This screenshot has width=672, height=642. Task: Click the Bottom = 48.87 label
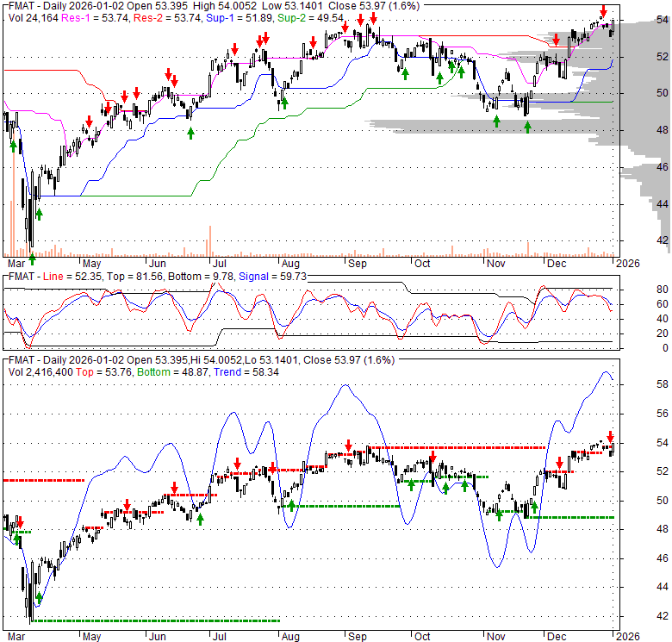pyautogui.click(x=172, y=372)
